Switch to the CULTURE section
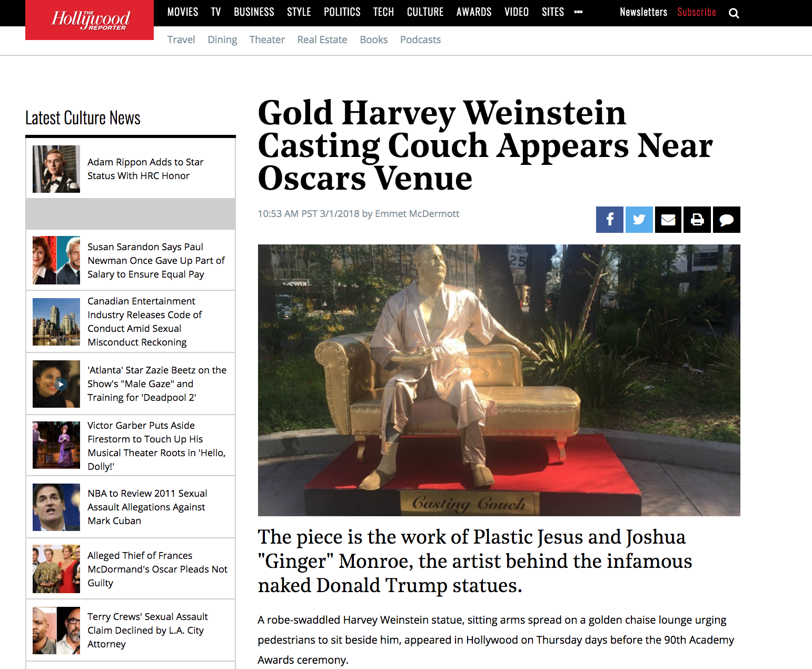812x669 pixels. click(x=425, y=12)
